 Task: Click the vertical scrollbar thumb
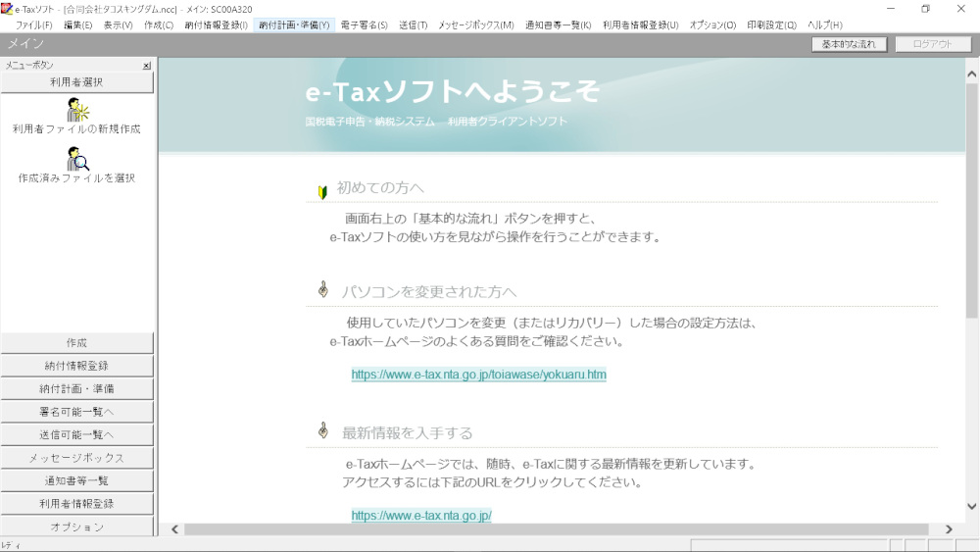pyautogui.click(x=972, y=203)
